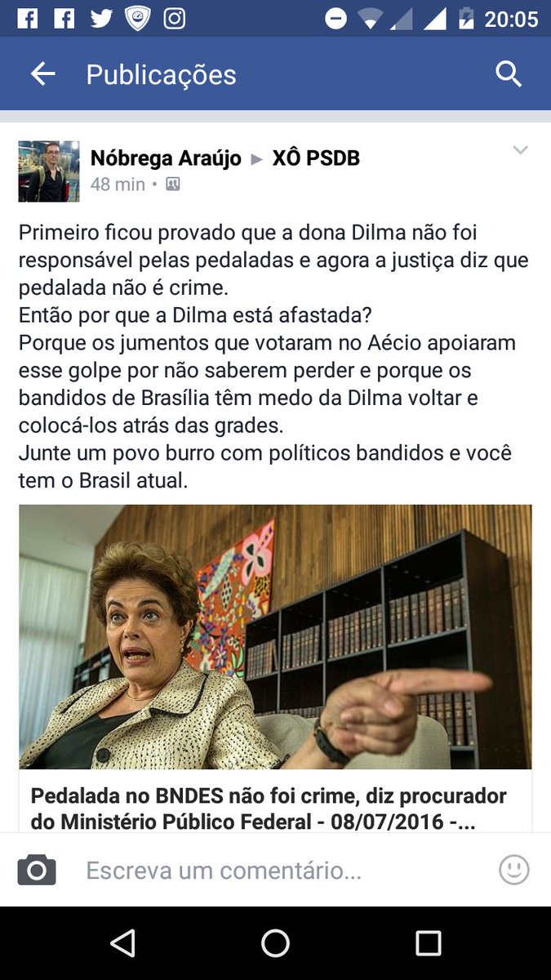Tap the 48 min post timestamp
This screenshot has width=551, height=980.
click(118, 184)
